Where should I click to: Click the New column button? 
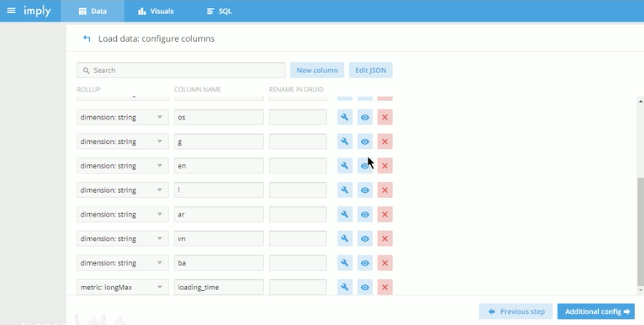pyautogui.click(x=317, y=70)
